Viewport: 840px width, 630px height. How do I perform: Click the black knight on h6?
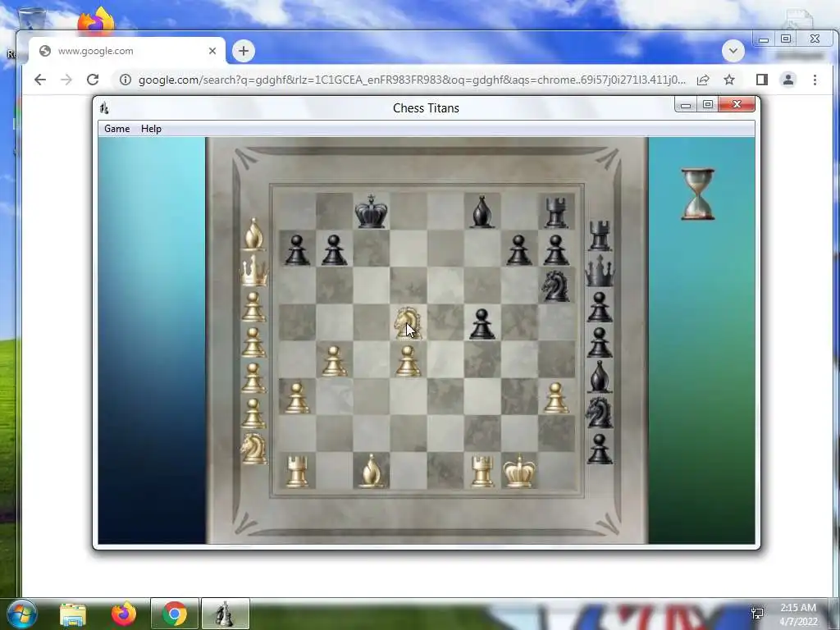[x=555, y=286]
